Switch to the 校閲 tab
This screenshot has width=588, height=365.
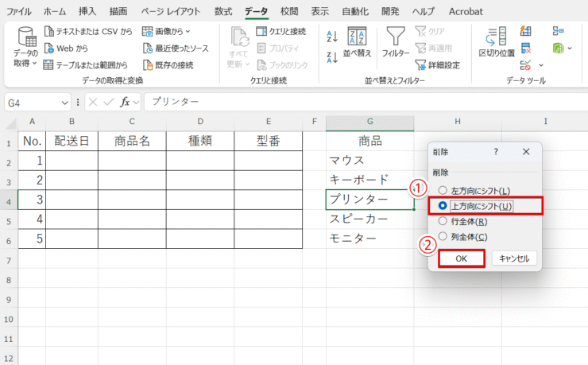(289, 12)
